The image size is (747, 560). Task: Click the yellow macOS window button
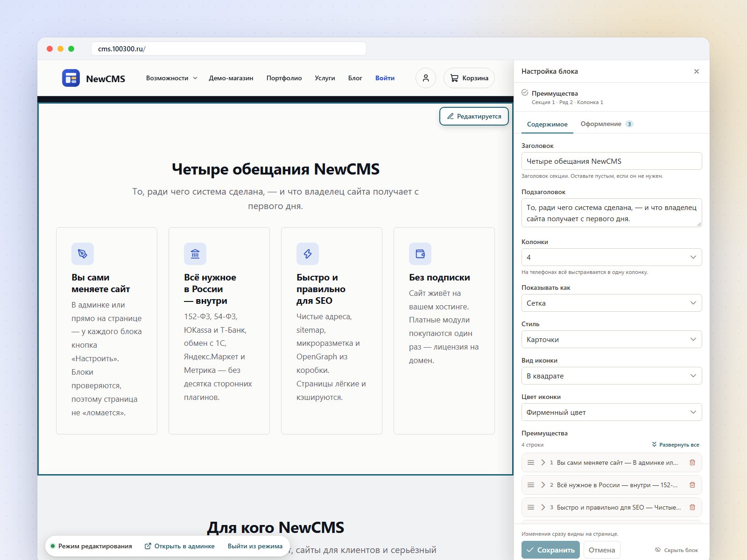[x=60, y=49]
